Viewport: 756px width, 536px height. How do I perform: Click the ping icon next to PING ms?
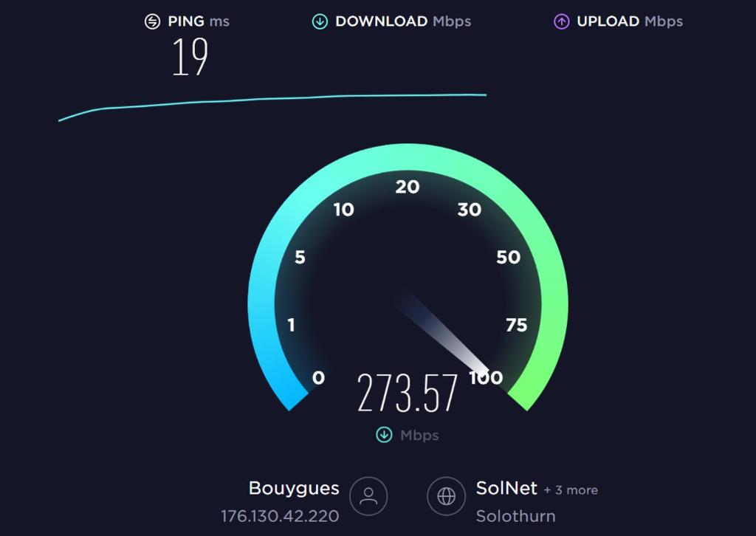click(152, 21)
